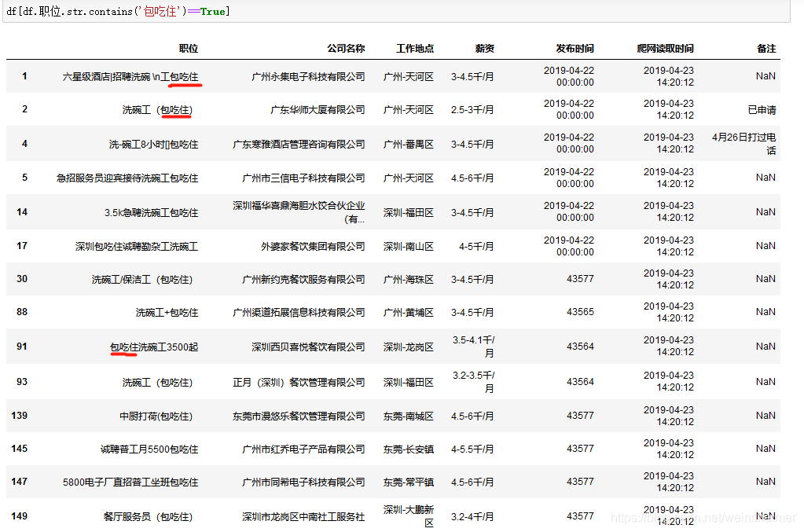Click company 广州永集电子科技有限公司

pyautogui.click(x=308, y=77)
